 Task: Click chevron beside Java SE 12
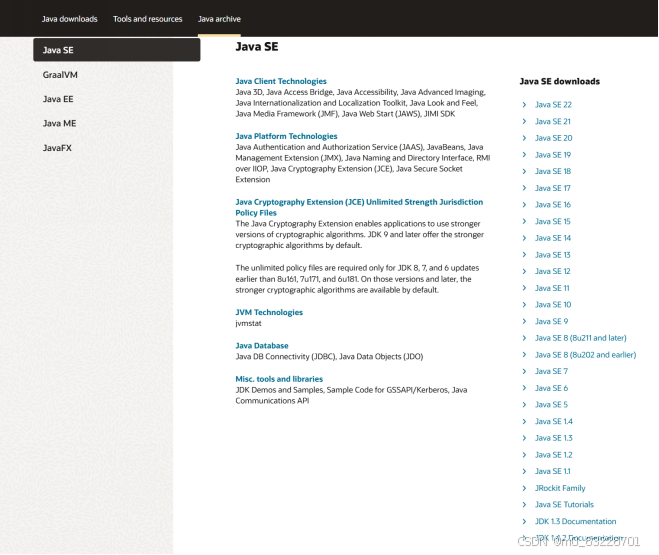524,271
